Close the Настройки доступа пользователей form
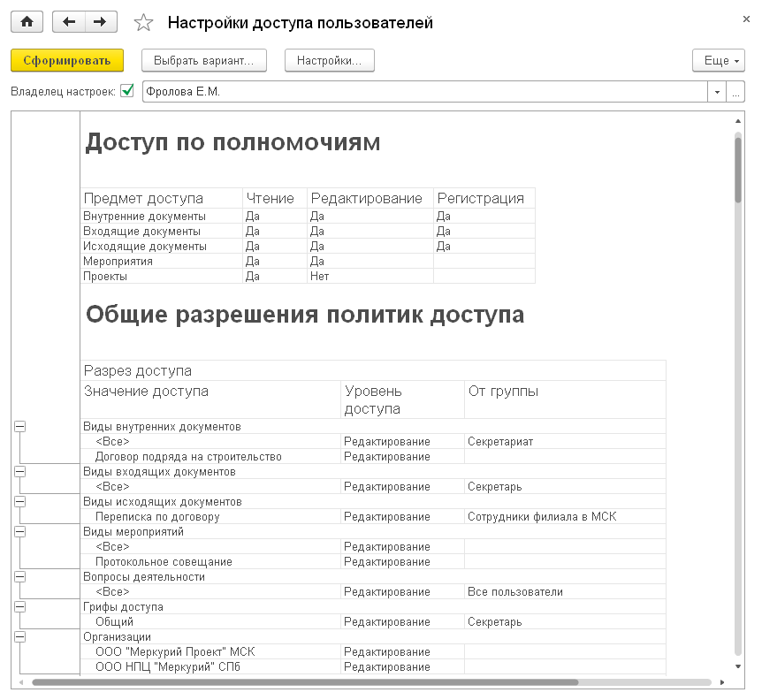Viewport: 762px width, 700px height. click(x=746, y=19)
